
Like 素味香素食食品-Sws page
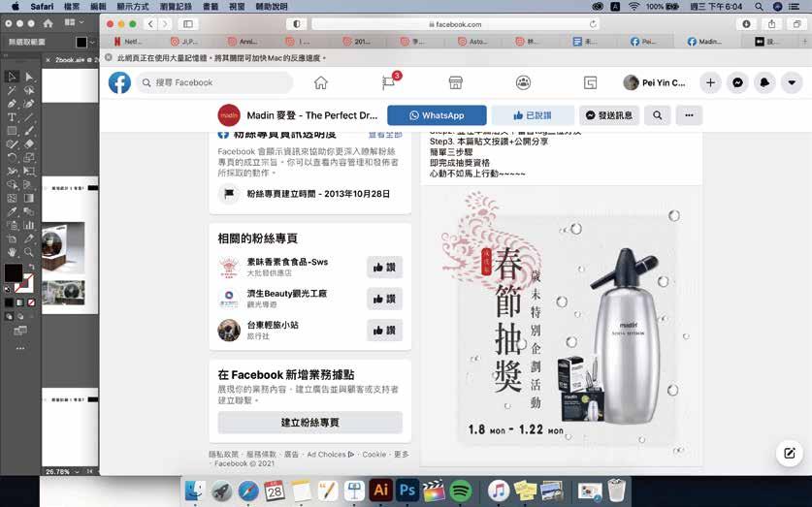point(385,267)
